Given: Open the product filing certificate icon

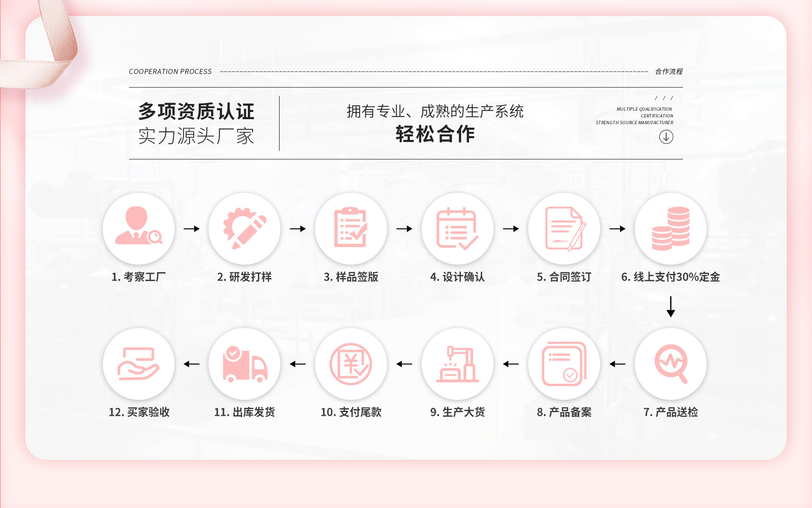Looking at the screenshot, I should click(x=564, y=363).
